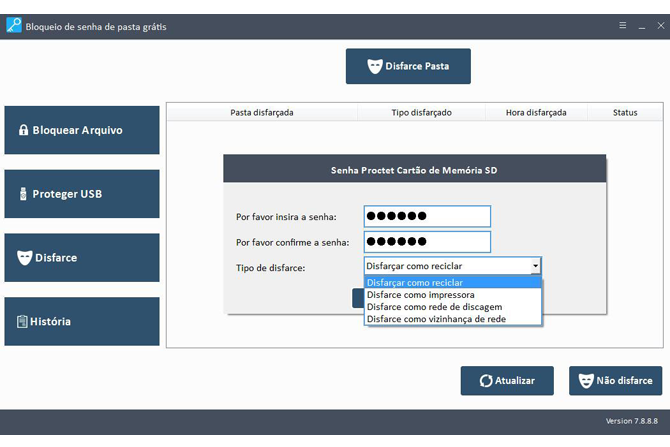The image size is (670, 447).
Task: Click the Não disfarce button label
Action: [x=624, y=380]
